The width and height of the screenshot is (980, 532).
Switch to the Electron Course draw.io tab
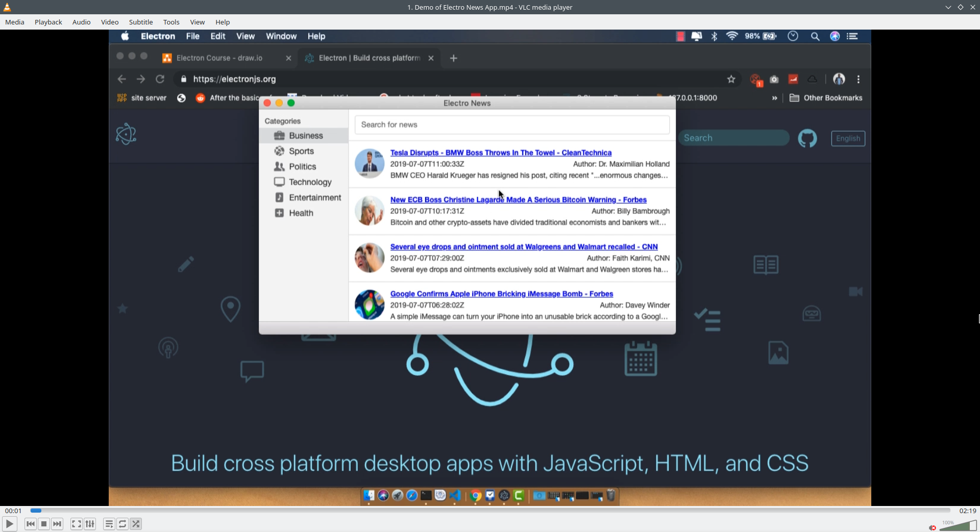[x=219, y=58]
